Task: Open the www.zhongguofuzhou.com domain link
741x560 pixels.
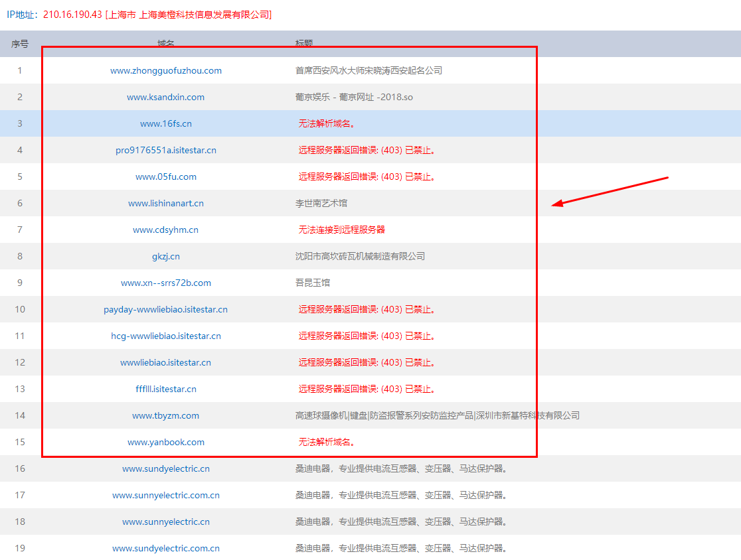Action: 166,70
